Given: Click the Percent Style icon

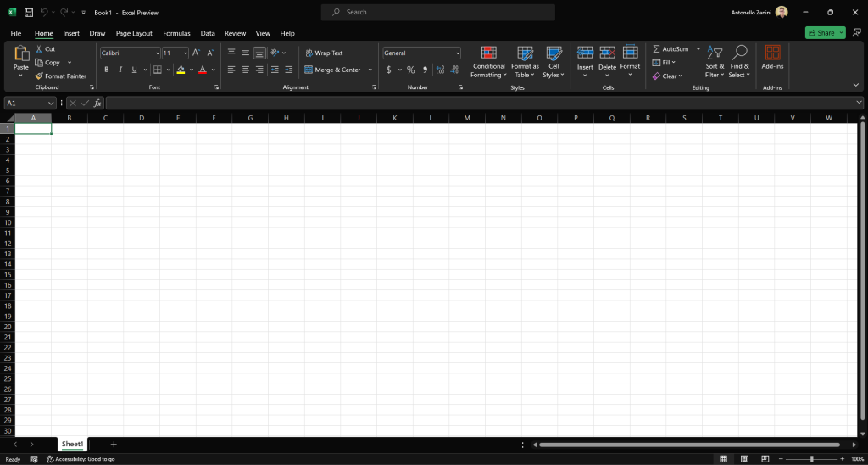Looking at the screenshot, I should pos(410,70).
